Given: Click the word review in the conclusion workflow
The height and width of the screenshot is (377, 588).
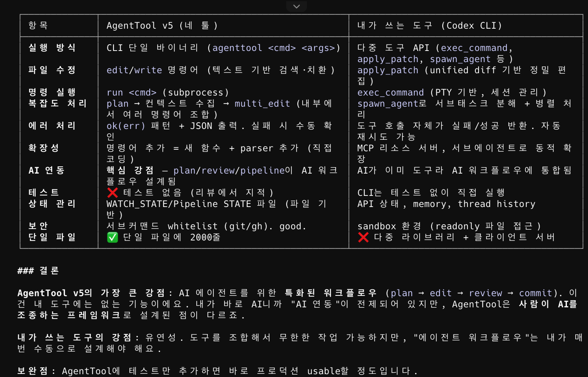Looking at the screenshot, I should coord(485,293).
